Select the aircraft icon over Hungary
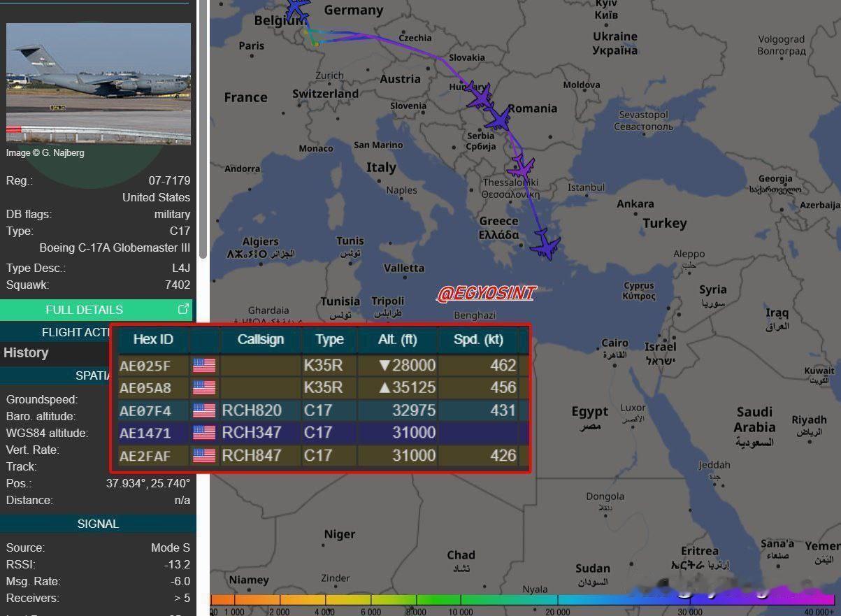The image size is (841, 616). click(480, 96)
